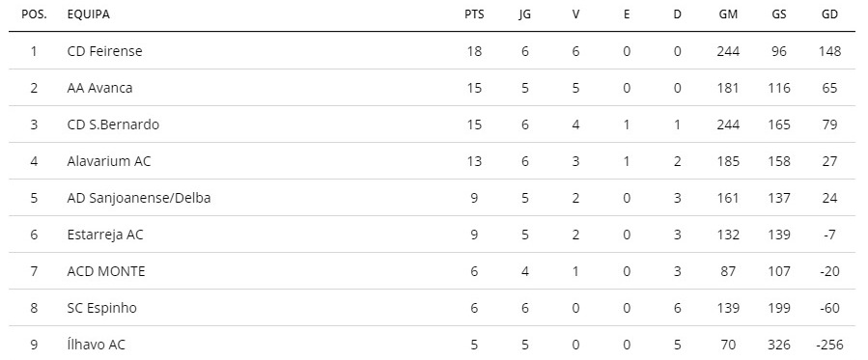
Task: Select the CD S.Bernardo team name
Action: pyautogui.click(x=113, y=125)
